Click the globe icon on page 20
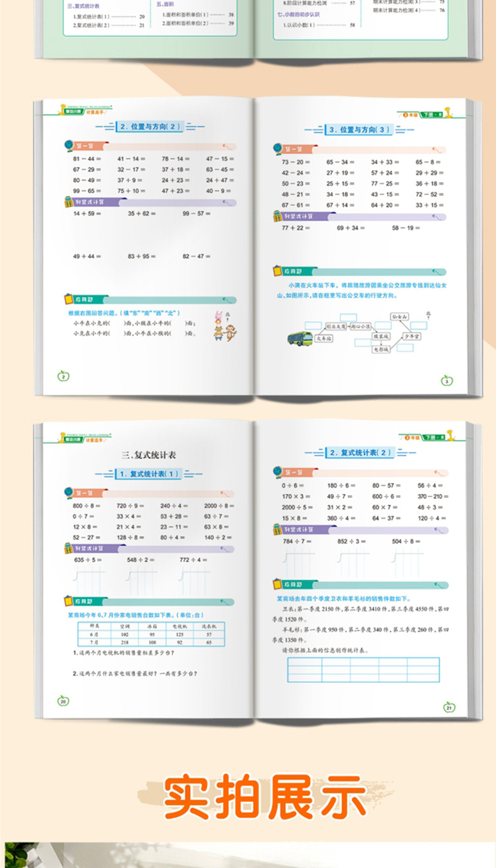This screenshot has width=496, height=868. pyautogui.click(x=70, y=492)
